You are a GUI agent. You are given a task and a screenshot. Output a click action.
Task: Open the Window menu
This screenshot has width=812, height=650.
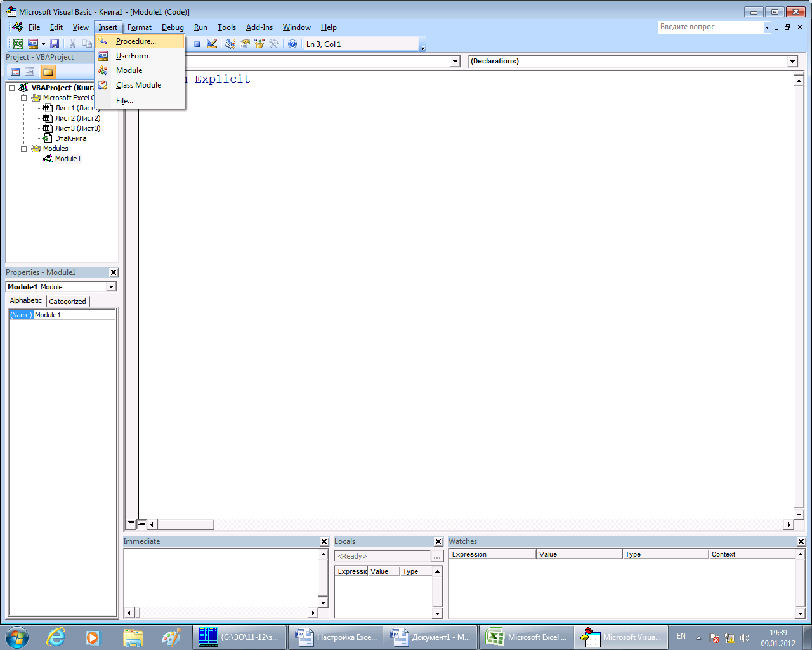pos(297,27)
